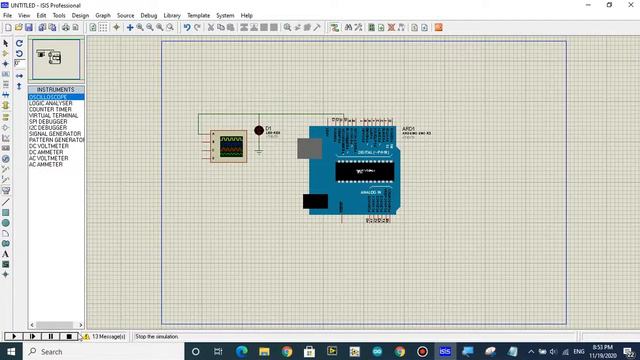Select OSCILLOSCOPE in the instruments list
Viewport: 640px width, 360px height.
[56, 97]
